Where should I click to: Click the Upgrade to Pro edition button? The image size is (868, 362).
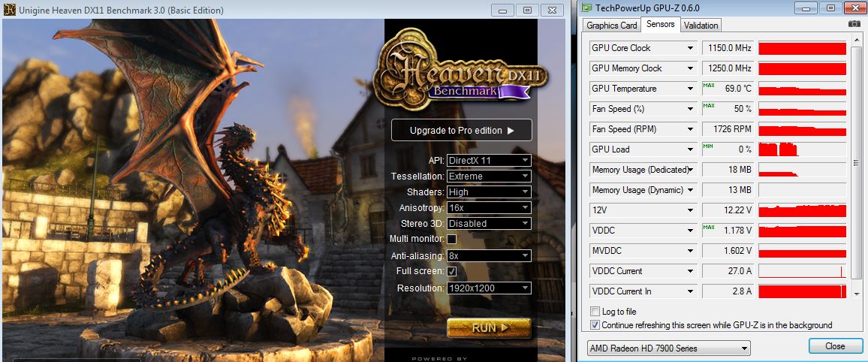click(462, 131)
